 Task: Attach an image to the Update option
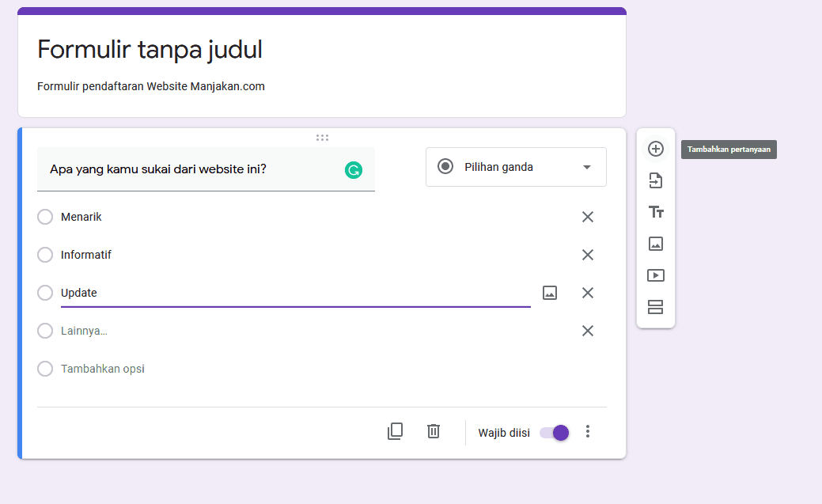549,293
